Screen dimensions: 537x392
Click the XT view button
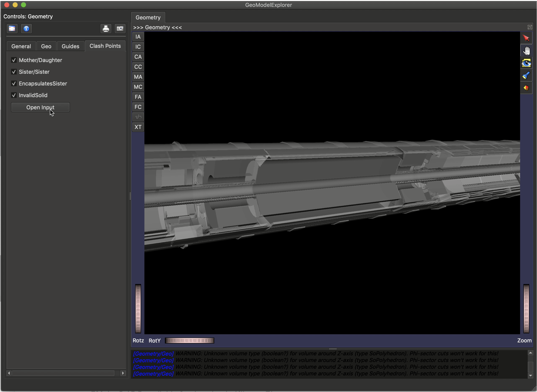coord(138,127)
